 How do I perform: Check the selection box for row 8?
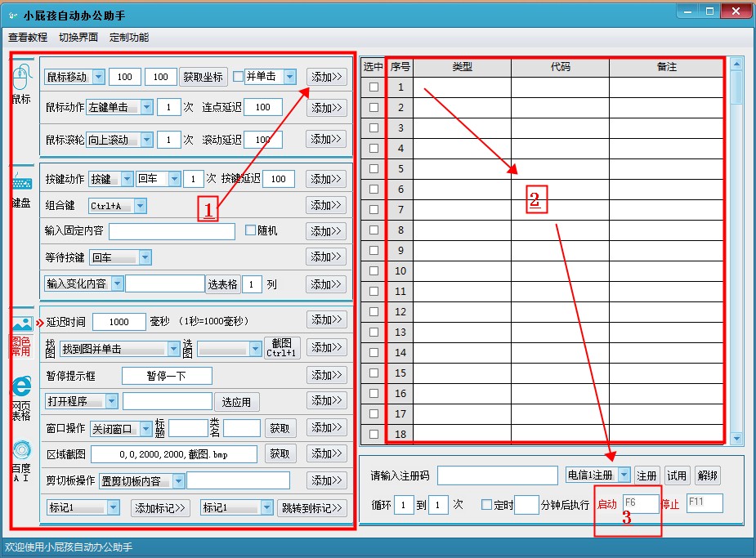click(374, 230)
